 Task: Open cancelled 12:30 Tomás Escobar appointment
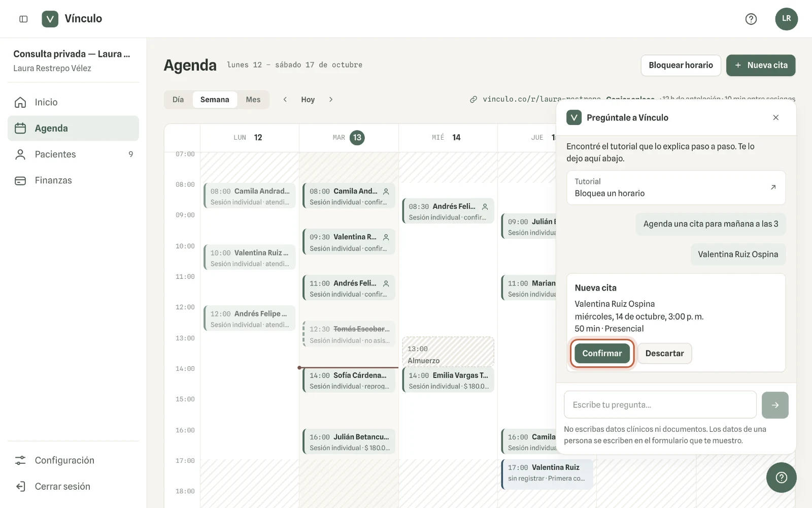pyautogui.click(x=349, y=334)
